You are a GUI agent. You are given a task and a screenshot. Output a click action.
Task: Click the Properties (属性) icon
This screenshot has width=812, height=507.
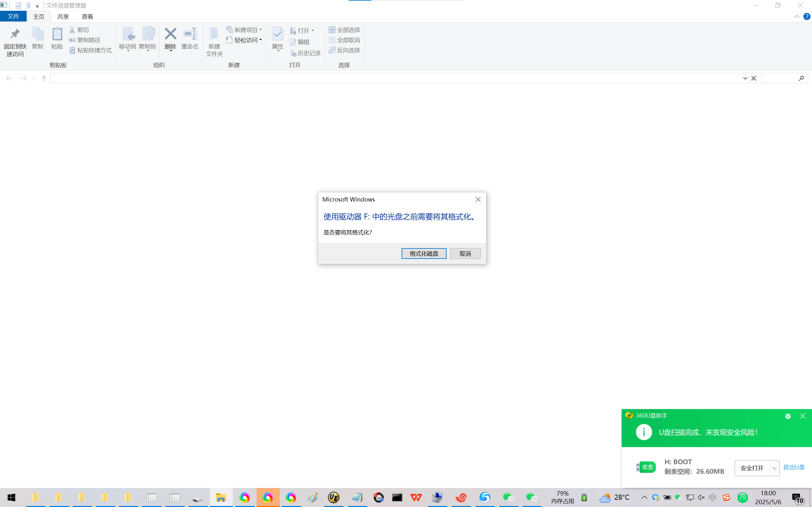point(278,34)
